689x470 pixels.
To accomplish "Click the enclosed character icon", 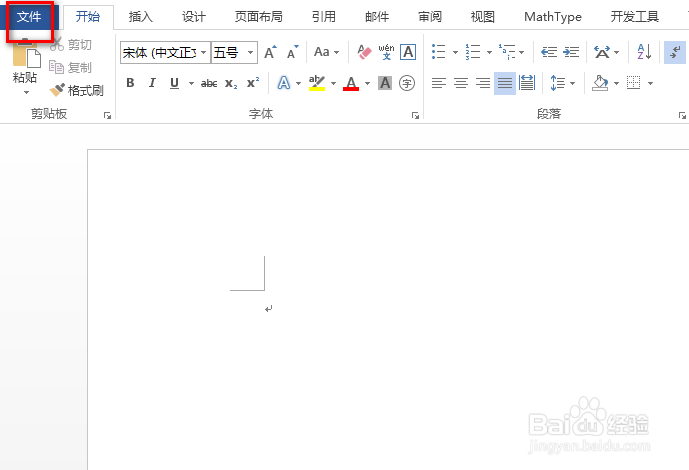I will [407, 83].
